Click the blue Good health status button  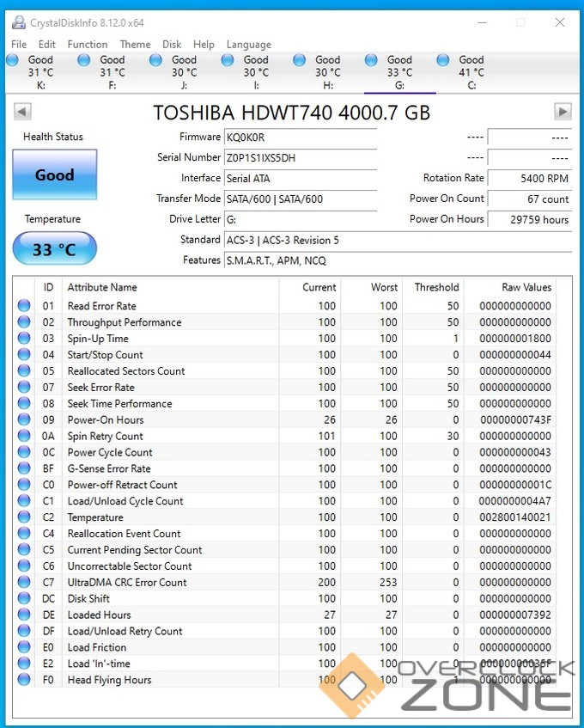(54, 175)
